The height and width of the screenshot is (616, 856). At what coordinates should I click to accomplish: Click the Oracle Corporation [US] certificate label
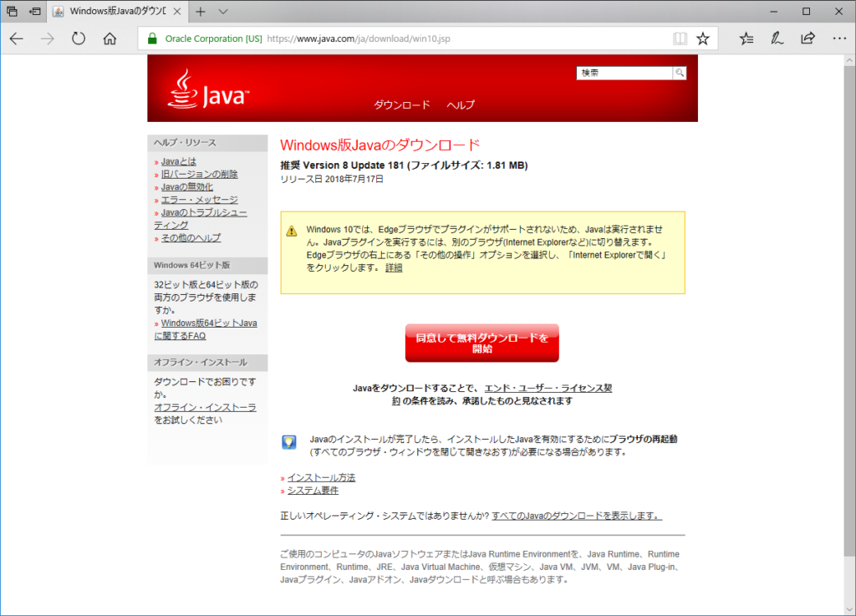click(x=213, y=38)
